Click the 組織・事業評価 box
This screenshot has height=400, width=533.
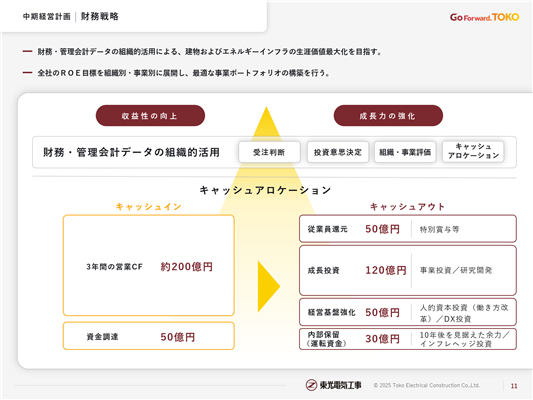[x=405, y=152]
